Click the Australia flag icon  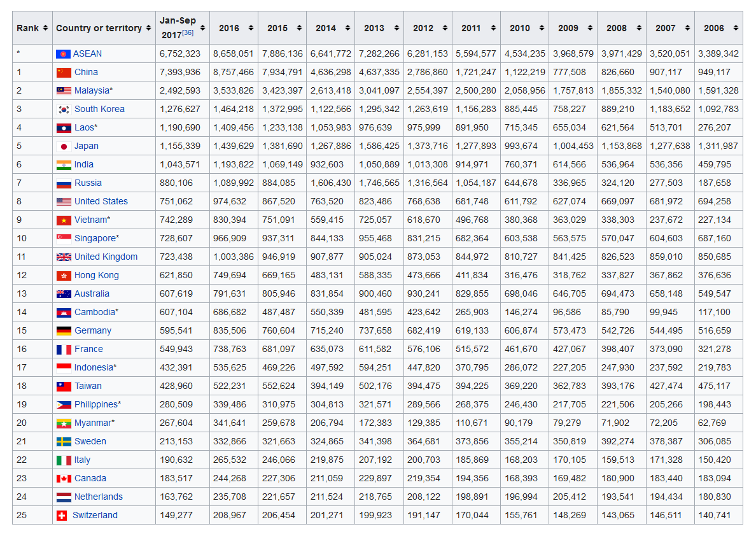pos(64,294)
